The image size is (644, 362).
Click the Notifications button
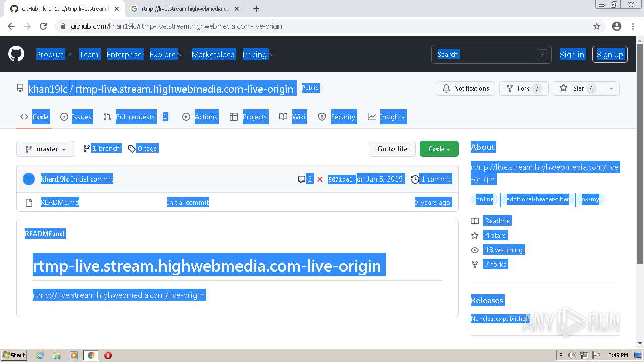[465, 88]
